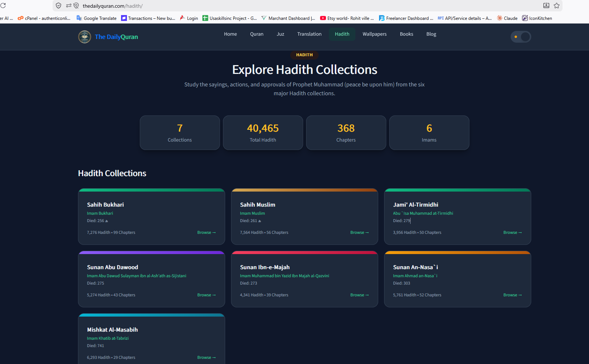
Task: Browse the Sahih Bukhari collection
Action: point(206,232)
